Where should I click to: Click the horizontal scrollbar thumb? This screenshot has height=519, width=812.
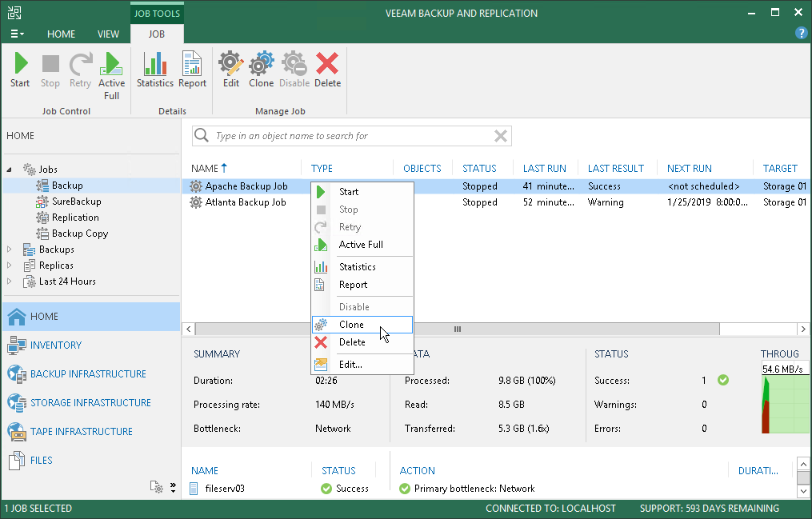click(458, 329)
